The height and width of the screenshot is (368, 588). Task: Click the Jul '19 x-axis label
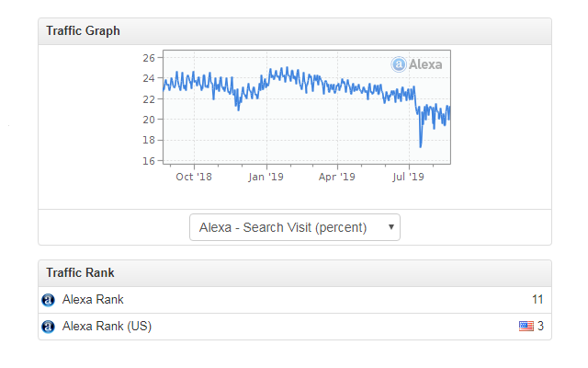410,177
